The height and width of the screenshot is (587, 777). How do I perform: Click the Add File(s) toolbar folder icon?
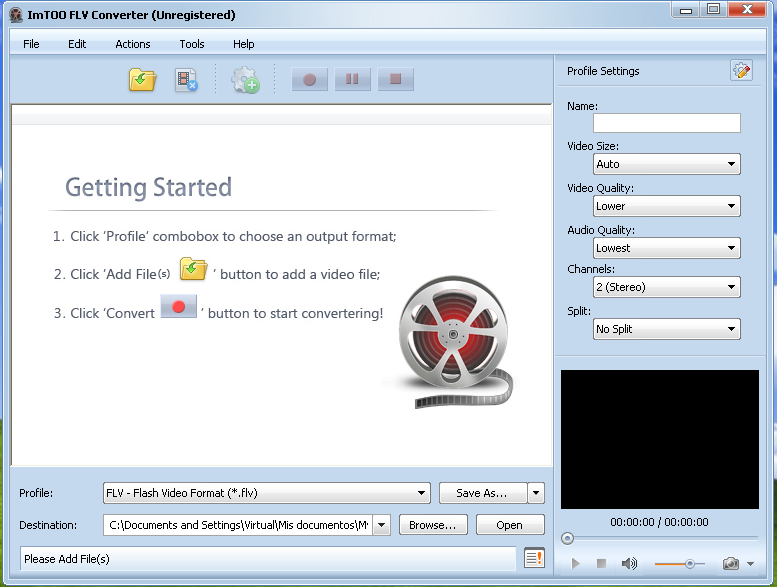(x=143, y=80)
